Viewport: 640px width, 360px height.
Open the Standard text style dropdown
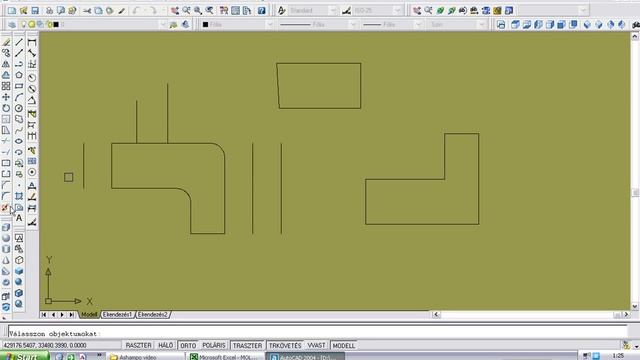(333, 11)
